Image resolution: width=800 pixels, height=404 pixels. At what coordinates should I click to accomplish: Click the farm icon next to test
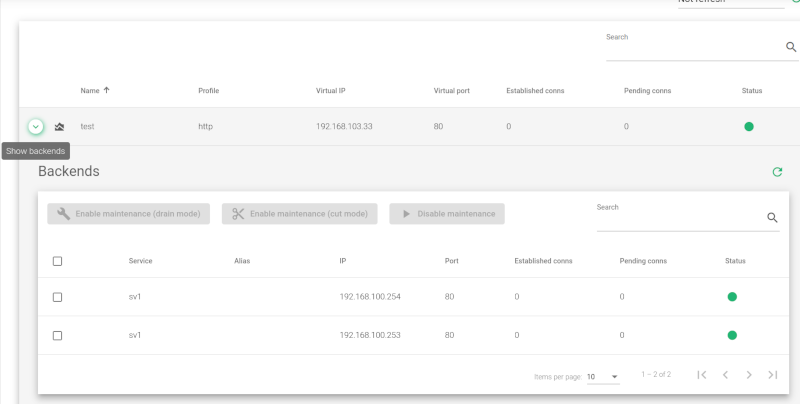(x=59, y=127)
